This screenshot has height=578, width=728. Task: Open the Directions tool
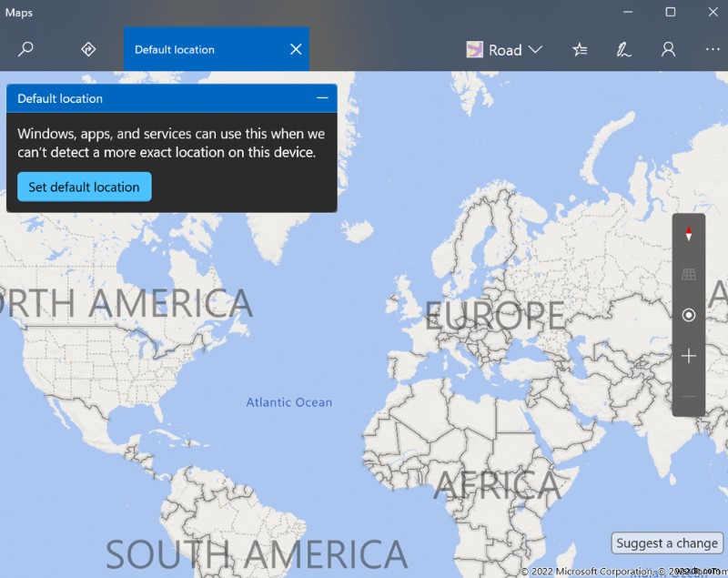click(87, 49)
